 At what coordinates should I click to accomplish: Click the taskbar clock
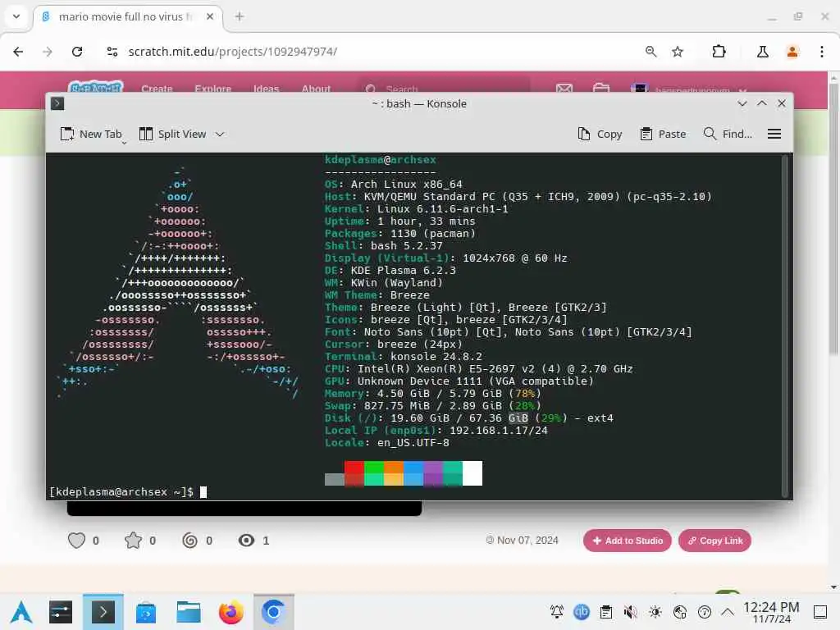tap(771, 612)
